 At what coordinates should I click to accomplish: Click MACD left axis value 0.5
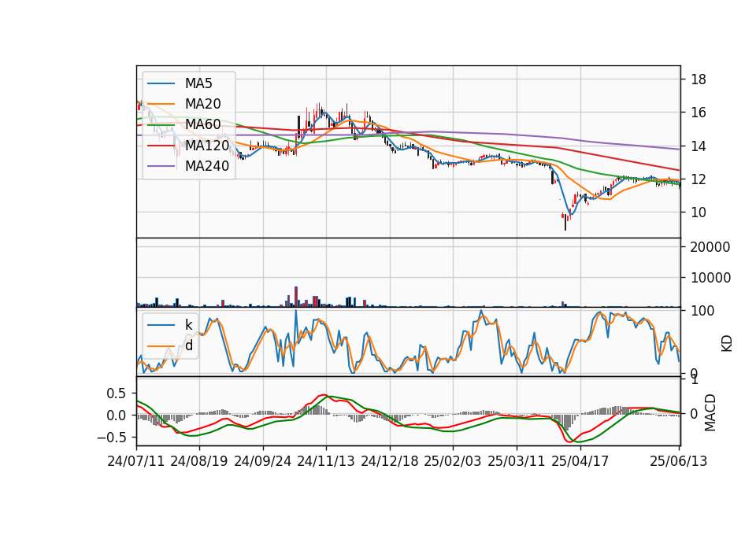point(116,393)
